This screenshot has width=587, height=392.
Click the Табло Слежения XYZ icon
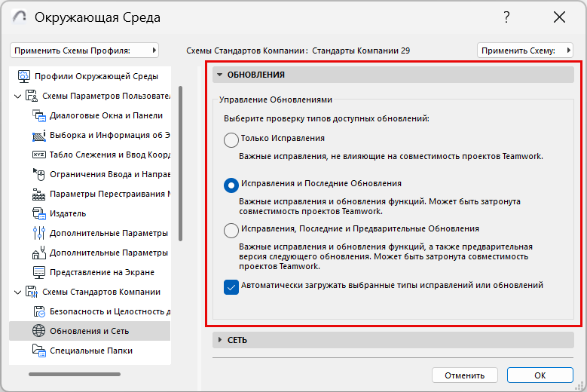pos(39,155)
